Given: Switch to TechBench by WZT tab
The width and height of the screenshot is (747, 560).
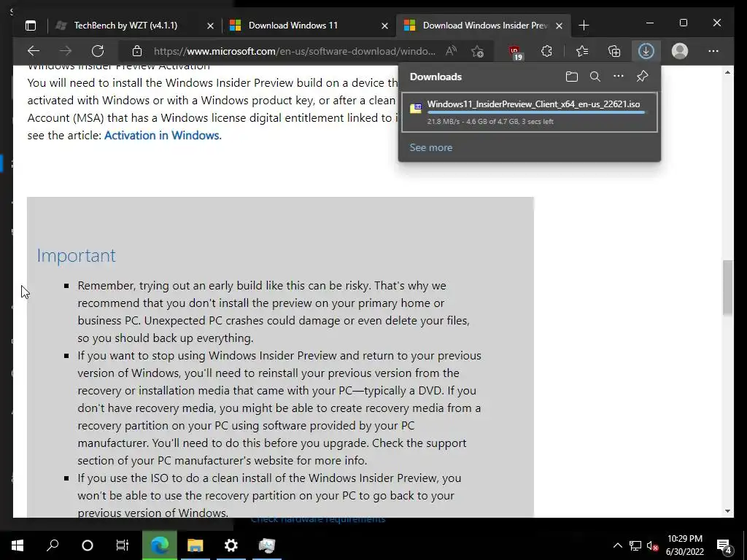Looking at the screenshot, I should point(125,26).
